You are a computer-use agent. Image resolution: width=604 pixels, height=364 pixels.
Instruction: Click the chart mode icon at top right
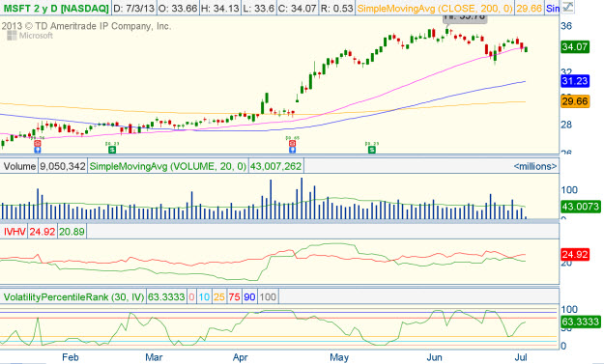(568, 7)
